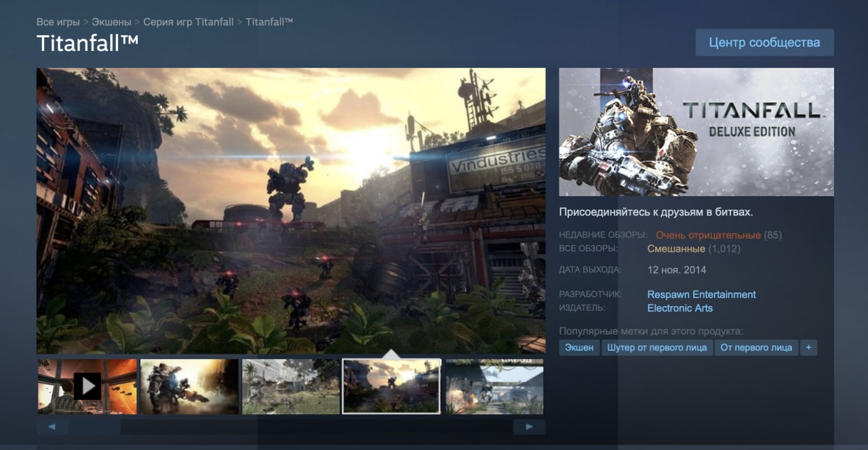Click the 'Titanfall™' page title
This screenshot has height=450, width=868.
click(x=88, y=43)
